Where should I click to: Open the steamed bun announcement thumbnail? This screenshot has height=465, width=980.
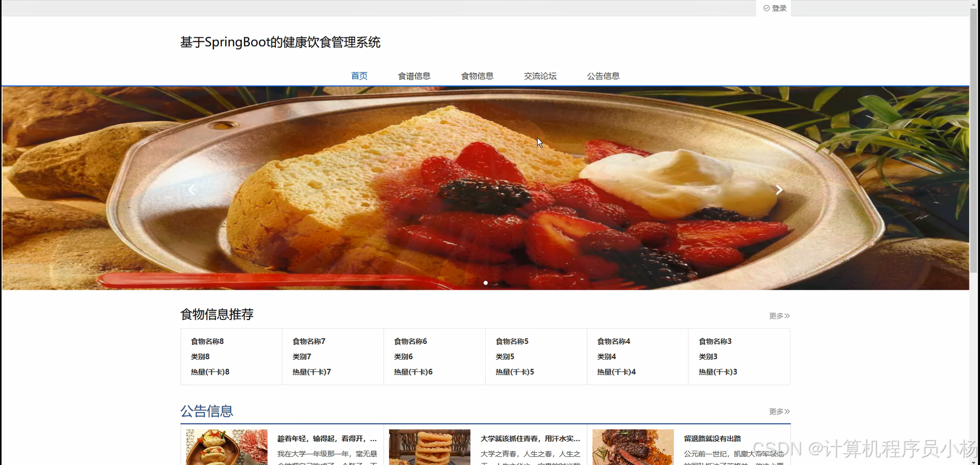pyautogui.click(x=227, y=447)
